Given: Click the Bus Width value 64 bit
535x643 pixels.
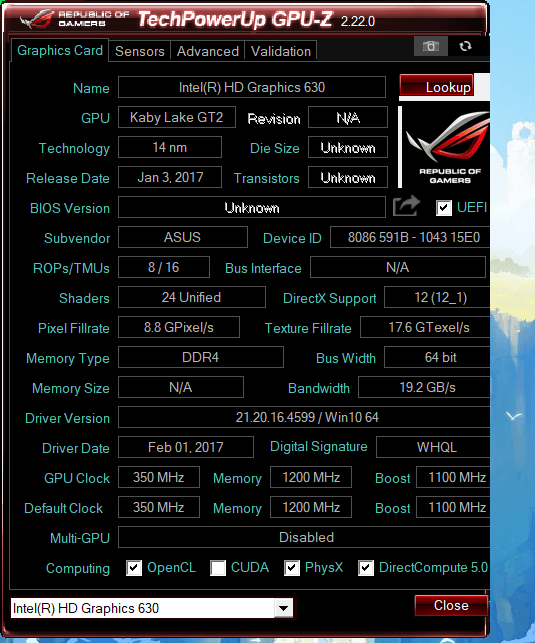Looking at the screenshot, I should pos(437,357).
